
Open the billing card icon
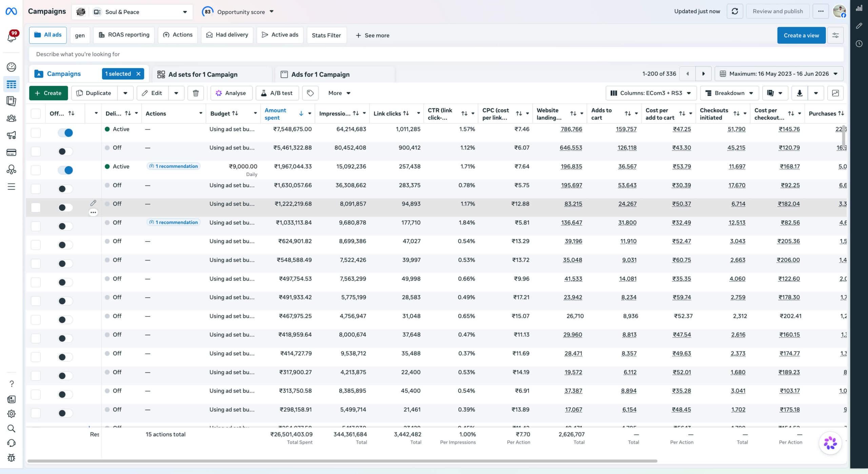tap(11, 152)
